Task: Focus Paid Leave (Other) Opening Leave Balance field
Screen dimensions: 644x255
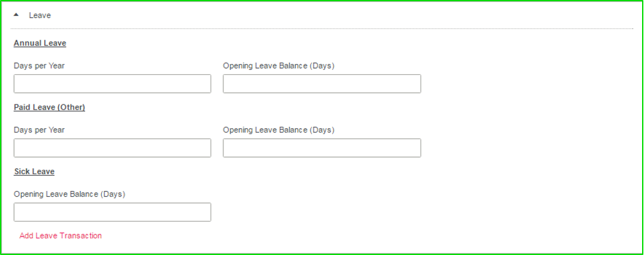Action: (x=322, y=147)
